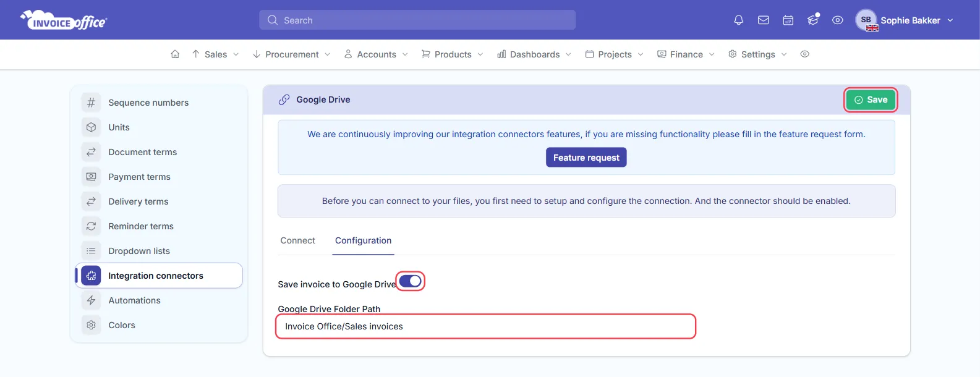
Task: Open the calendar icon in header
Action: point(788,20)
